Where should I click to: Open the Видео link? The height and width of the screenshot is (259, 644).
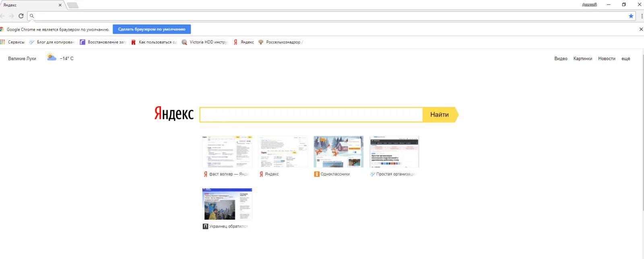(x=561, y=59)
